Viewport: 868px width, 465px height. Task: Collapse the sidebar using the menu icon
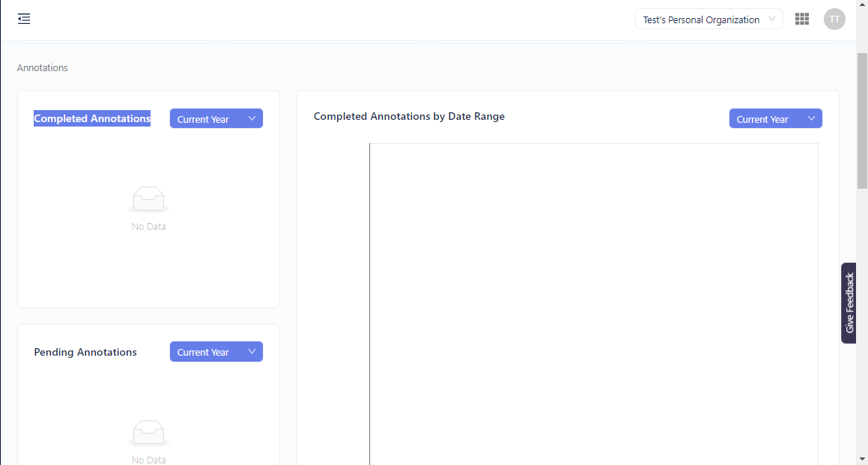coord(23,19)
